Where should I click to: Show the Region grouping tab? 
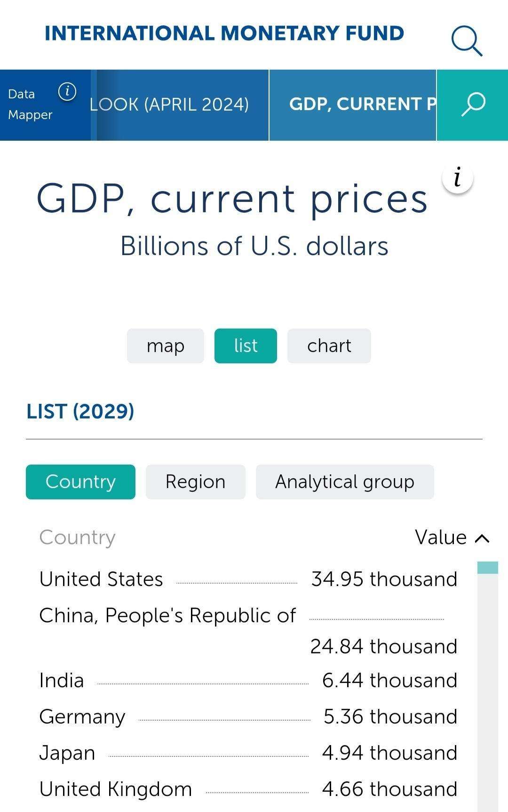click(x=195, y=482)
